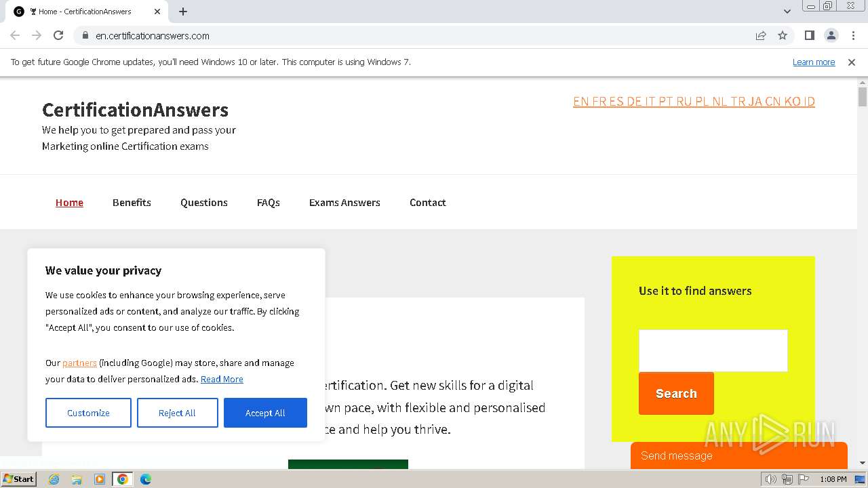Click the orange Search button
Screen dimensions: 868x488
[x=676, y=393]
